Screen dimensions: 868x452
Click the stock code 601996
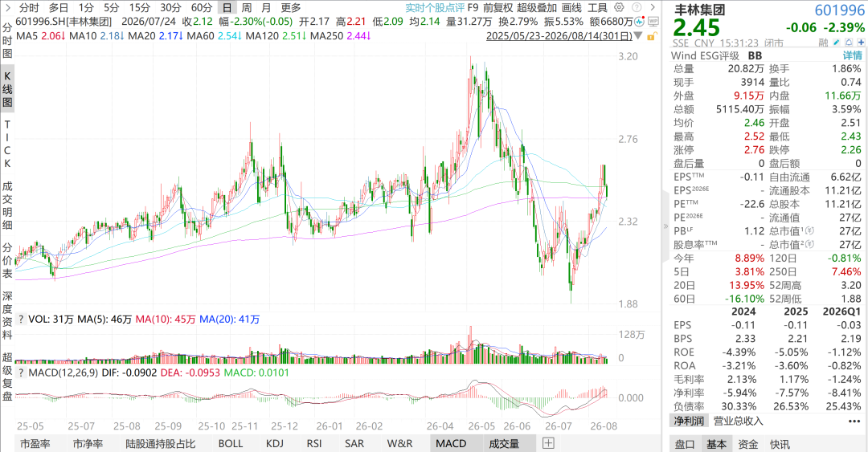(839, 10)
